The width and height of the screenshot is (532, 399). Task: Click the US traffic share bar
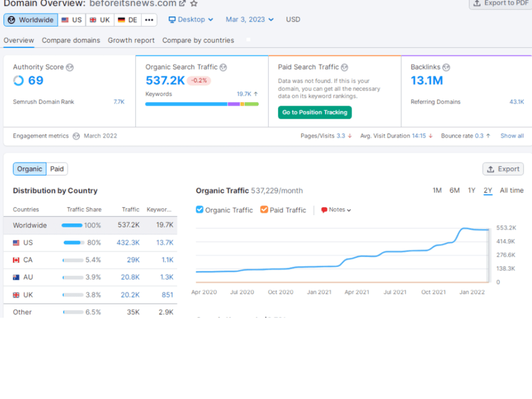pyautogui.click(x=73, y=243)
